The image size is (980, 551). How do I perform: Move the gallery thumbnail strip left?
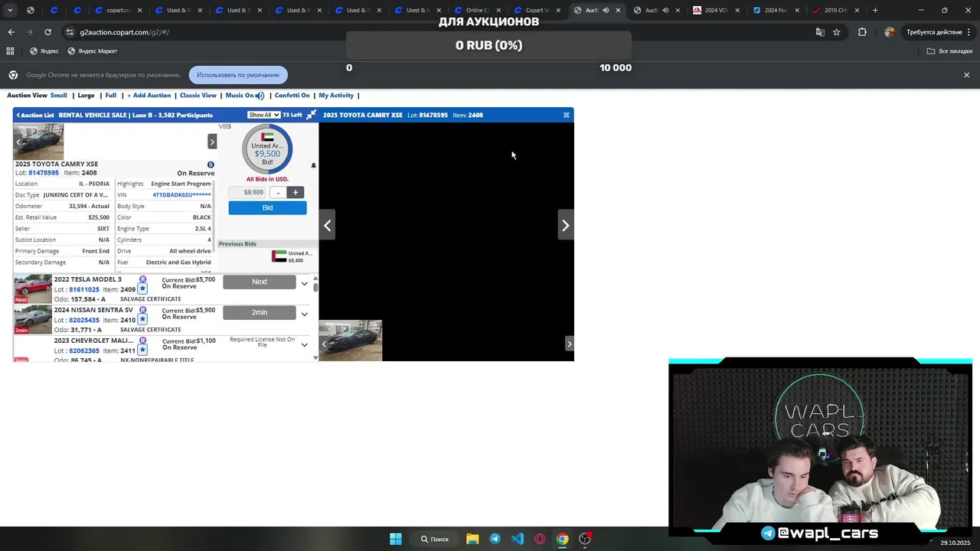(x=324, y=344)
